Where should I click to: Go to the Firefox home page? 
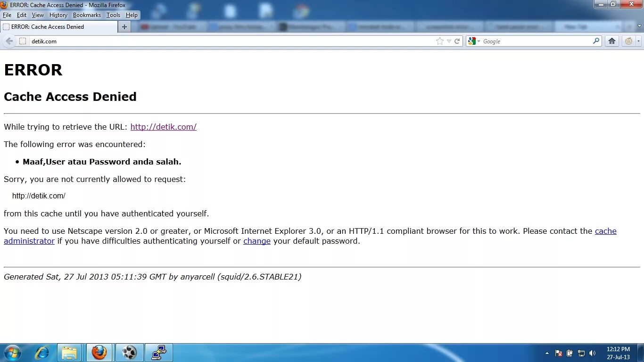612,41
